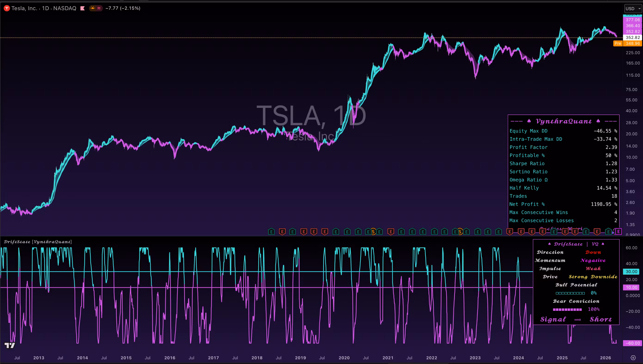Screen dimensions: 643x364
Task: Click the magenta horizontal threshold line in DriftState
Action: (266, 288)
